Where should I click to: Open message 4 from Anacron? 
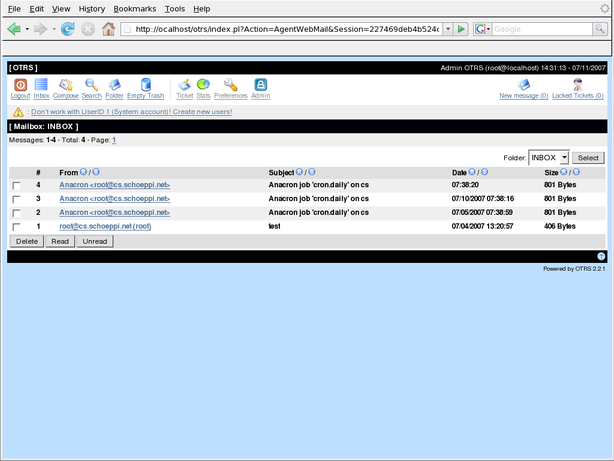[115, 185]
